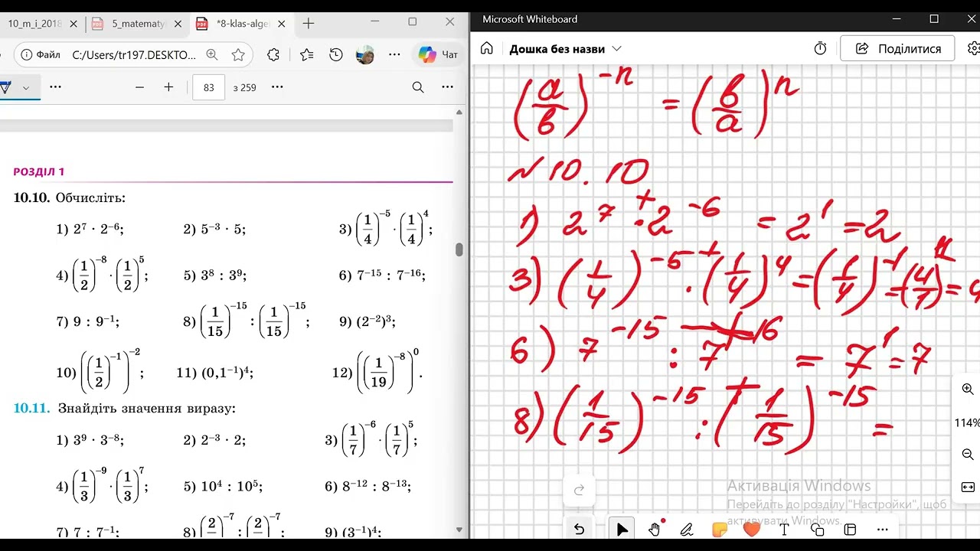Viewport: 980px width, 551px height.
Task: Pick the inking pen tool in Whiteboard
Action: click(687, 529)
